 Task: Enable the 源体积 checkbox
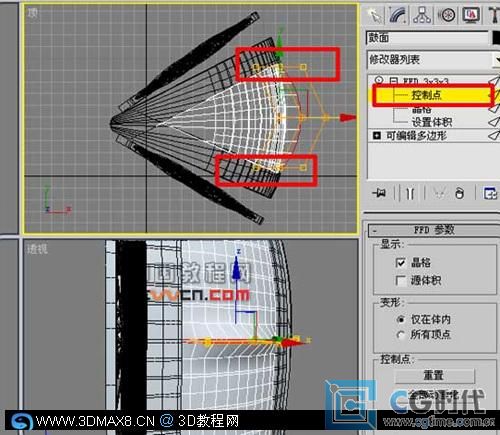coord(400,280)
